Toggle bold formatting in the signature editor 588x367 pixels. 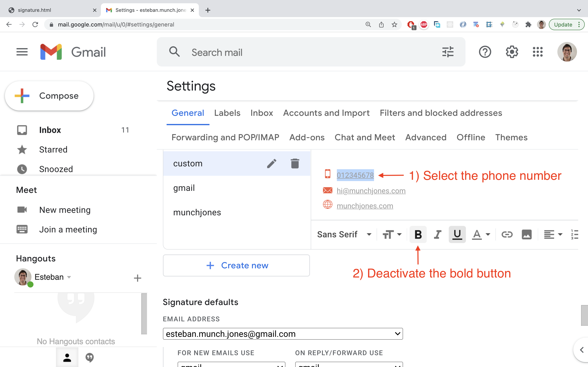(x=418, y=234)
